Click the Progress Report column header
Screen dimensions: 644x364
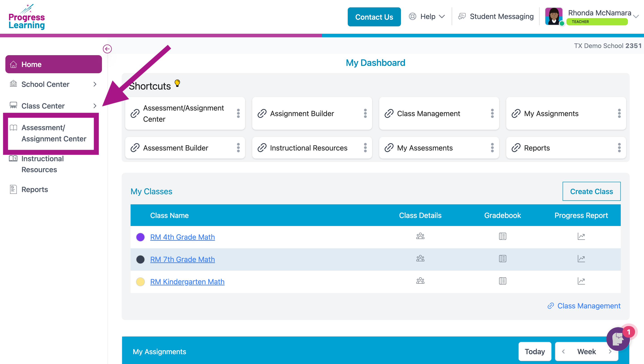(581, 215)
